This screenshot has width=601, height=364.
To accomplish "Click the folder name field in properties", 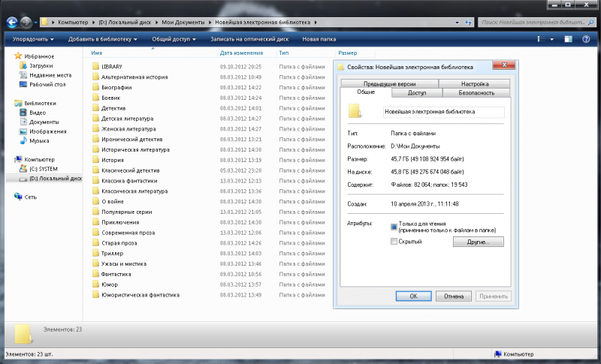I will click(443, 112).
